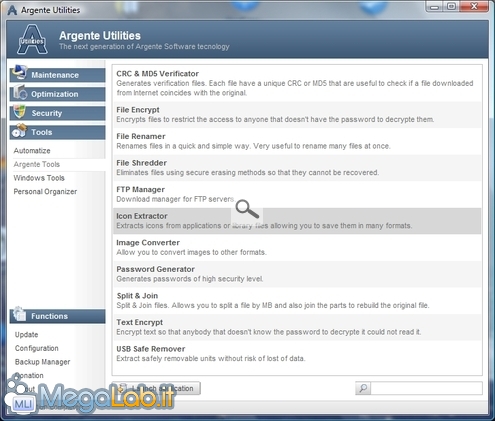Open the Donation link
The width and height of the screenshot is (495, 421).
[29, 376]
